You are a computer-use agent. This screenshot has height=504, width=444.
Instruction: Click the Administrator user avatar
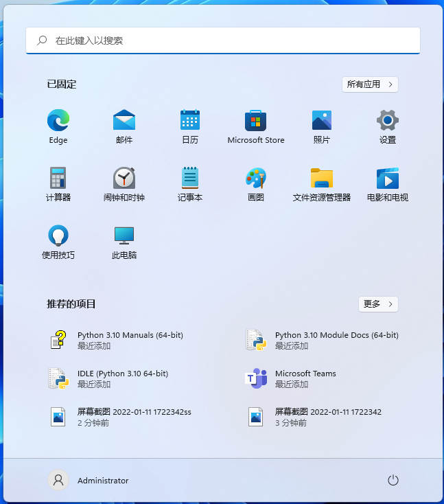(x=58, y=480)
